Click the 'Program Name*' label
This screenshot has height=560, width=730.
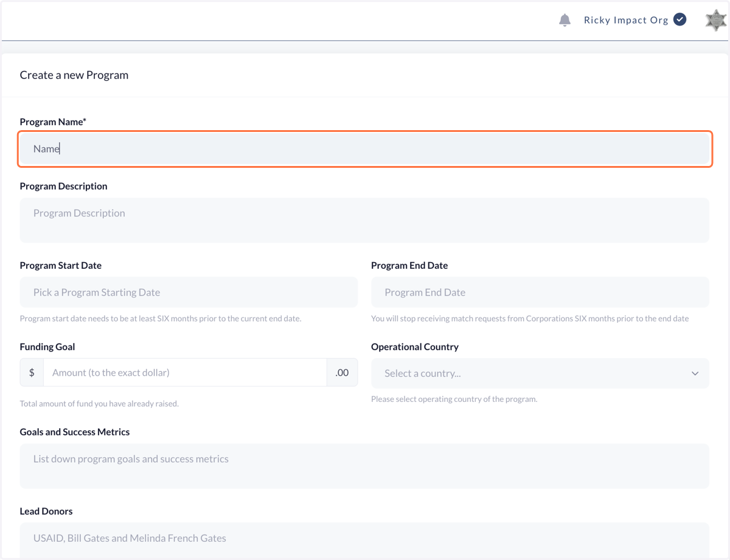click(x=53, y=122)
